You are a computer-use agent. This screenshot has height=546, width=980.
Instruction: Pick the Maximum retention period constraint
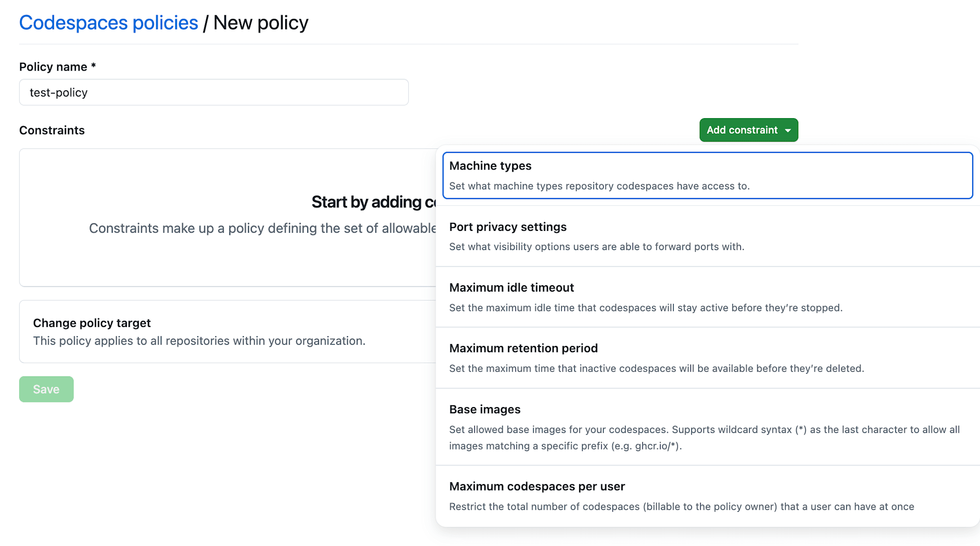(x=708, y=358)
